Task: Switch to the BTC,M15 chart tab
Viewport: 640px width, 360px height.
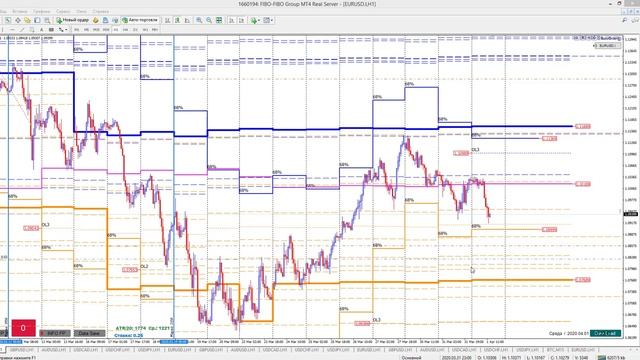Action: coord(555,350)
